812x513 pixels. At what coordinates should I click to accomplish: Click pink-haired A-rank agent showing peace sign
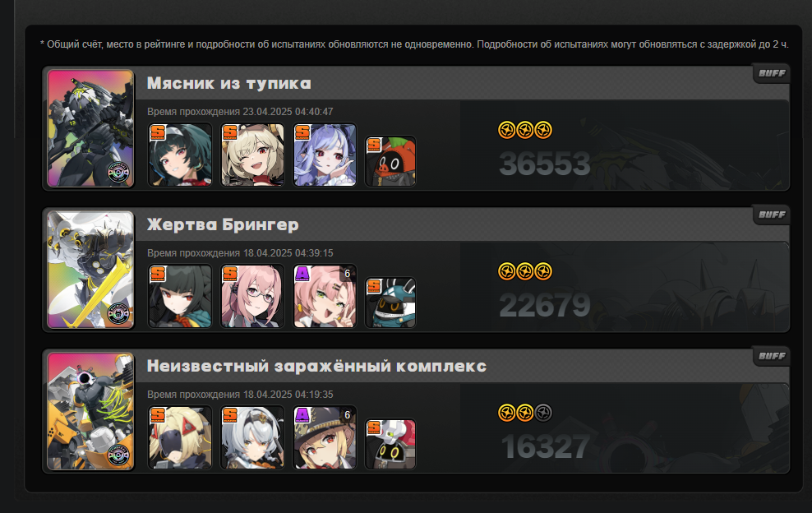click(325, 296)
